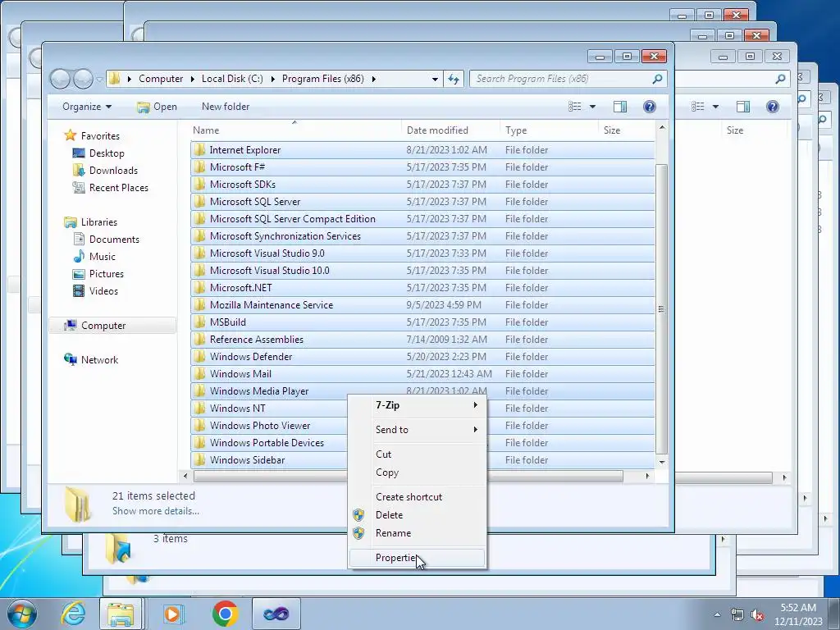Choose Rename in the context menu

tap(417, 533)
